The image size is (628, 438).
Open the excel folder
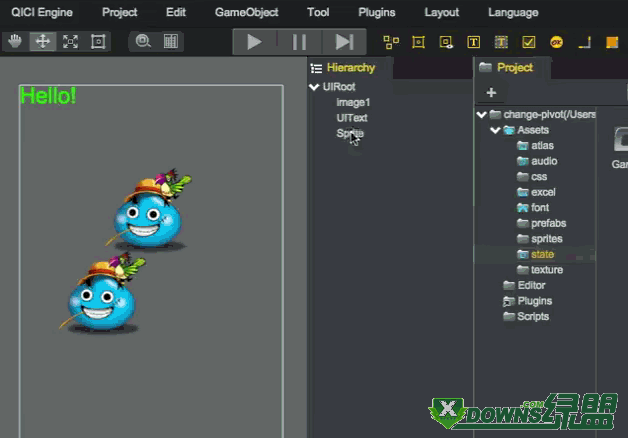coord(543,192)
